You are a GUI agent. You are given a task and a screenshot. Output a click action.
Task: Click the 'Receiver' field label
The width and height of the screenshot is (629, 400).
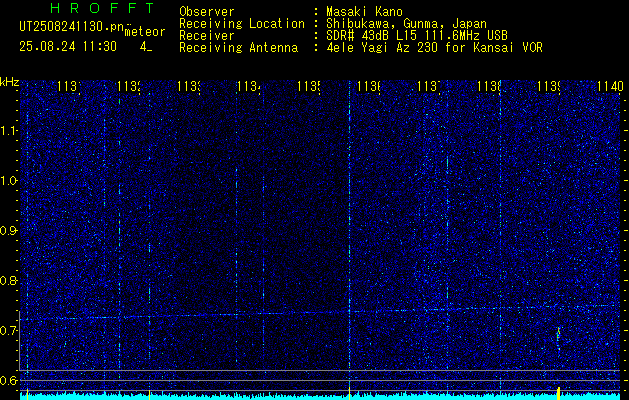[x=207, y=36]
